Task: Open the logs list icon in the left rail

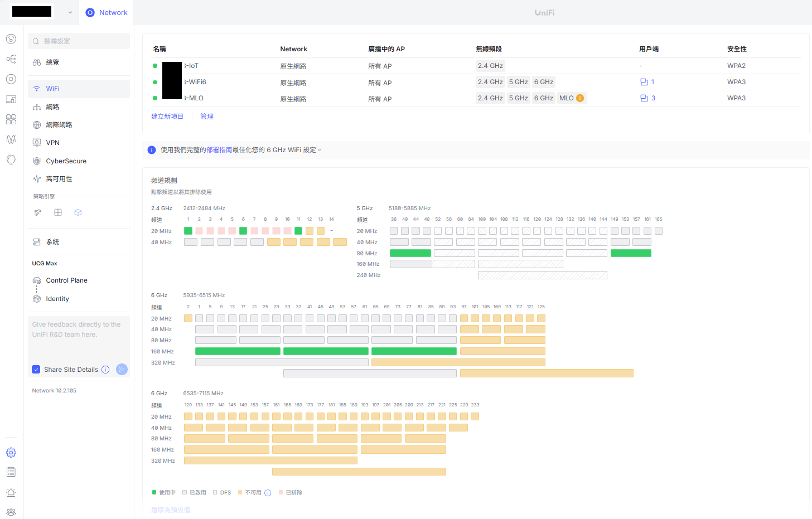Action: [x=11, y=472]
